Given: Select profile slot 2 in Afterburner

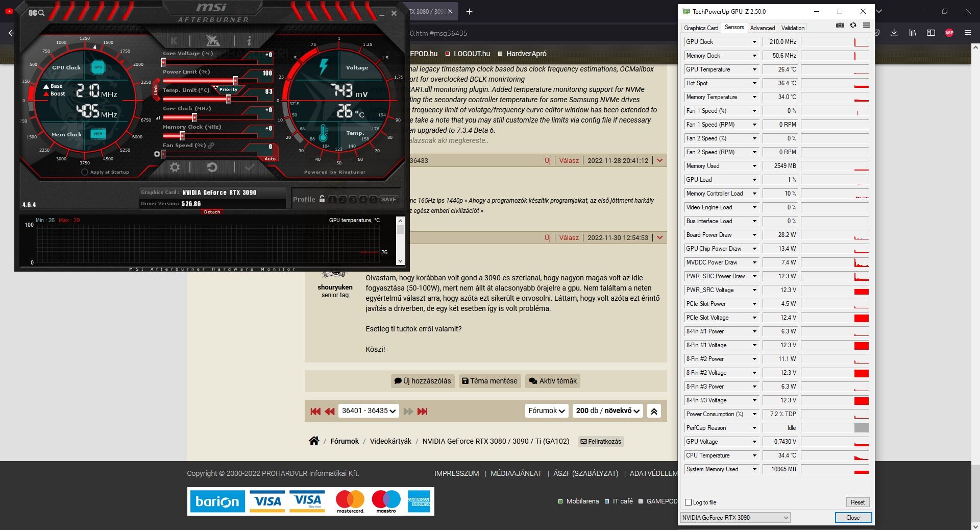Looking at the screenshot, I should click(x=342, y=199).
